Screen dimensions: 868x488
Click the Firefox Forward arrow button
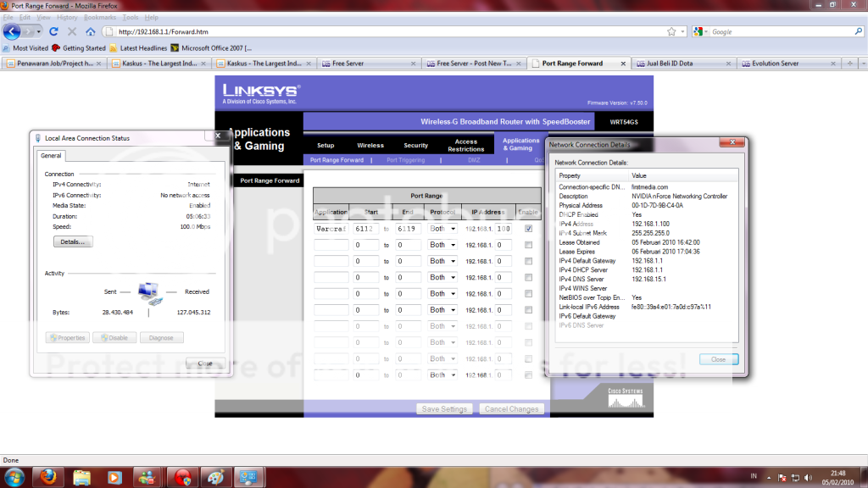pyautogui.click(x=28, y=31)
